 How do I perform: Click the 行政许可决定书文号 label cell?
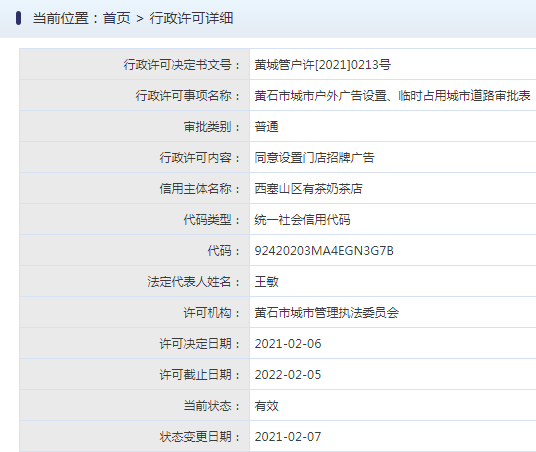(x=135, y=64)
